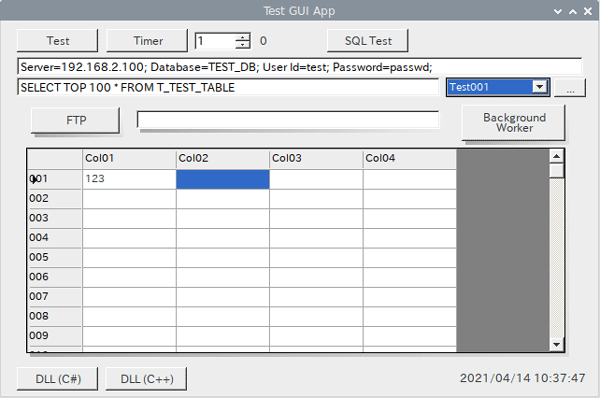Image resolution: width=600 pixels, height=398 pixels.
Task: Edit the connection string field
Action: click(300, 67)
